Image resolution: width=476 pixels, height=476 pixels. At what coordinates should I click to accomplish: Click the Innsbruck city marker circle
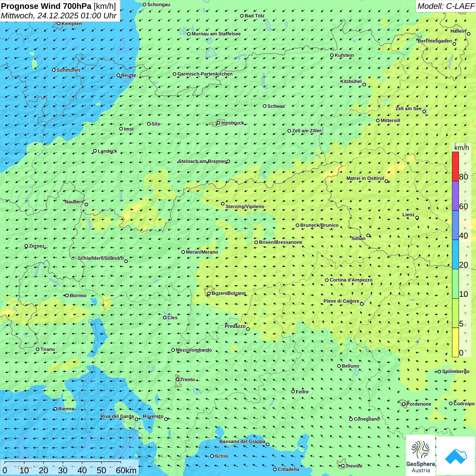[x=219, y=123]
